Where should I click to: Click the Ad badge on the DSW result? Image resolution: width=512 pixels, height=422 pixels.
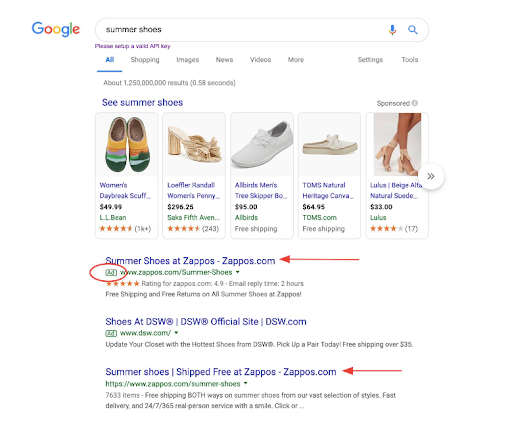click(x=111, y=333)
